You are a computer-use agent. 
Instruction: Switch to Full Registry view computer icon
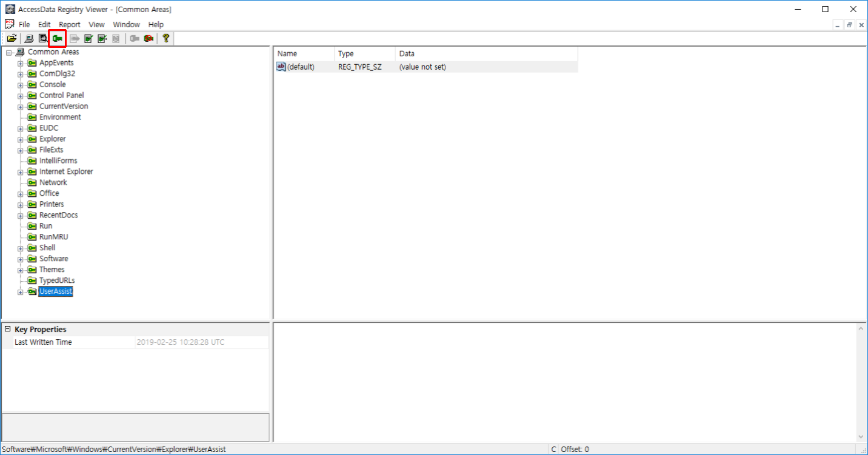pyautogui.click(x=29, y=38)
